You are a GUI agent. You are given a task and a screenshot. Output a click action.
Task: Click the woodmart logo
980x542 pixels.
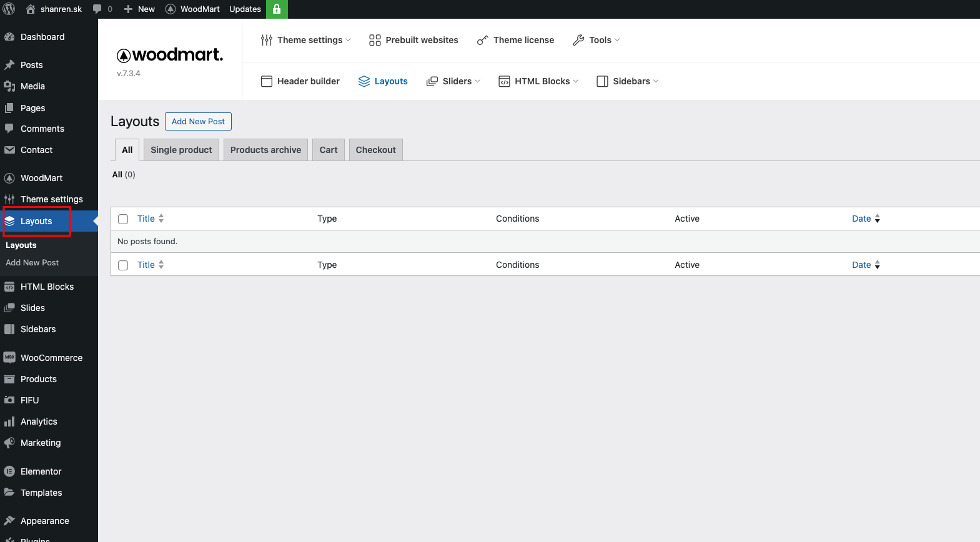170,55
